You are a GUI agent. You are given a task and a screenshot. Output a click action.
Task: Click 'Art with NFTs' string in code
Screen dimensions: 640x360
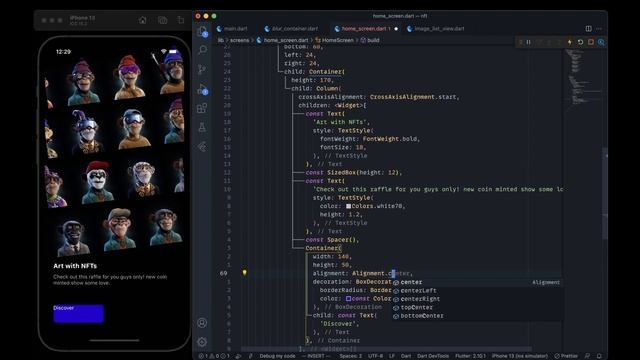coord(342,122)
